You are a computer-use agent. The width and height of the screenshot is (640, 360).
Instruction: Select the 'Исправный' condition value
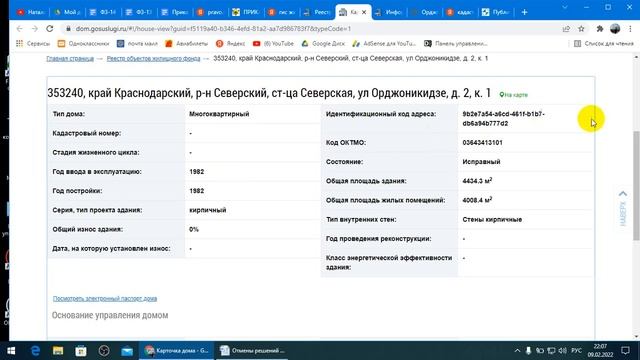[481, 162]
